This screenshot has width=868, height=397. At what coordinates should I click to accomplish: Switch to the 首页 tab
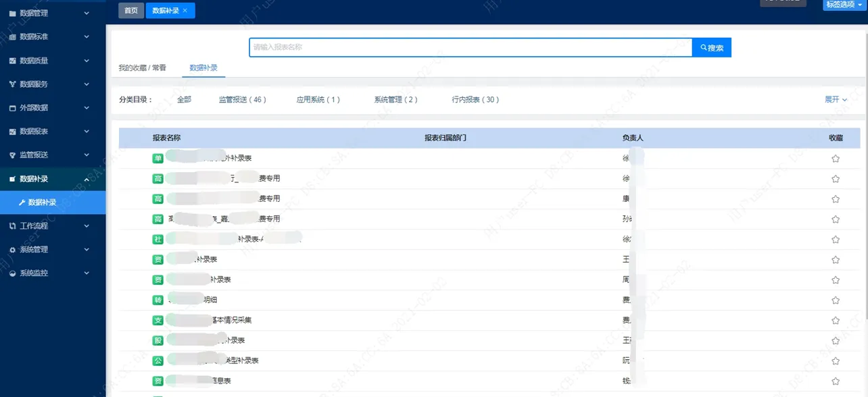point(131,11)
